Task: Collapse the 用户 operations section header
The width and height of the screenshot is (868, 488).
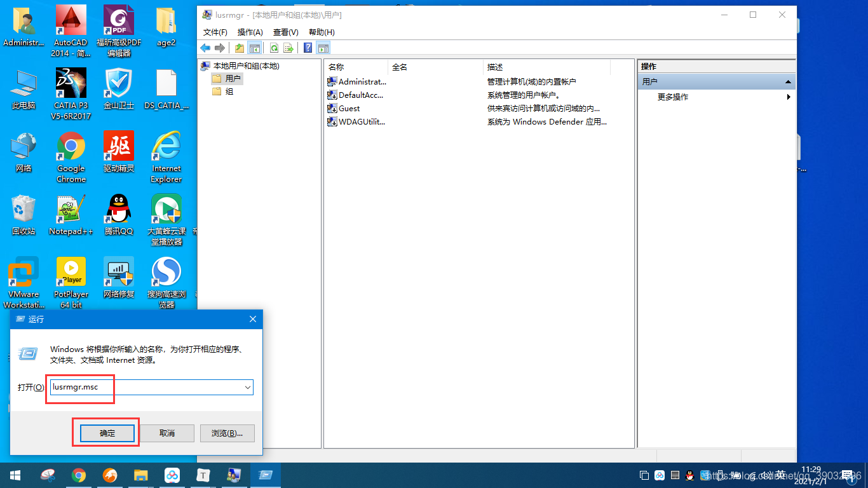Action: tap(788, 81)
